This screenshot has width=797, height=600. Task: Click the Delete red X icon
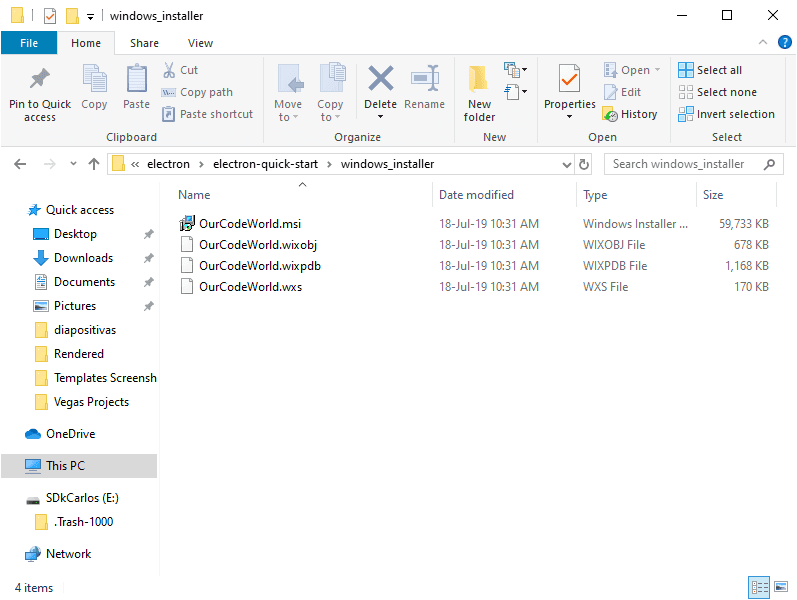[x=381, y=78]
